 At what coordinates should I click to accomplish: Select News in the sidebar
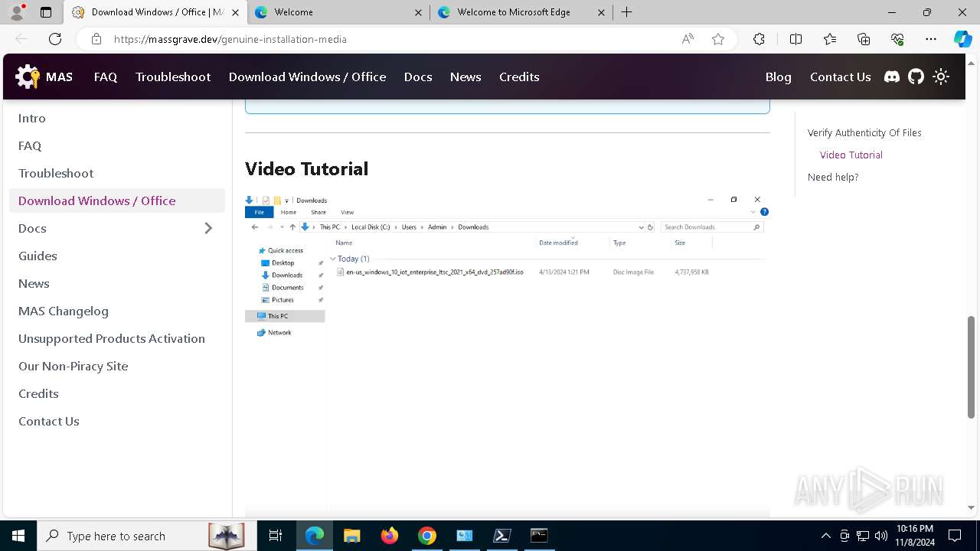tap(117, 283)
